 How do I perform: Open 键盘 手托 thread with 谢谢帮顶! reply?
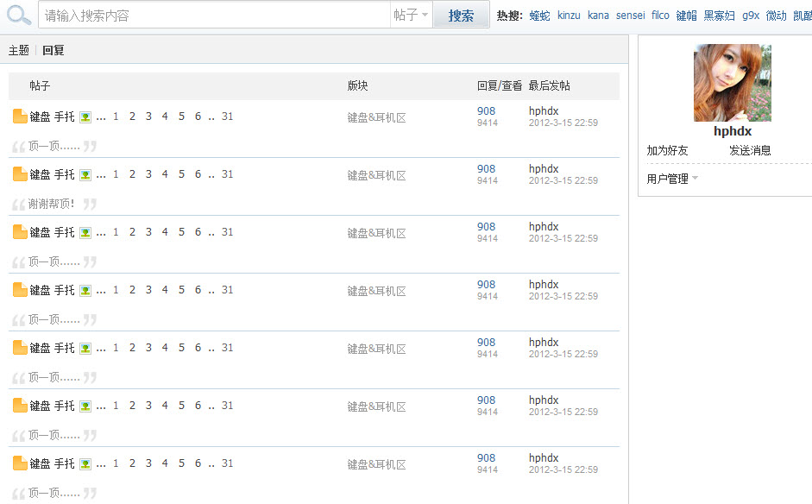[x=53, y=174]
